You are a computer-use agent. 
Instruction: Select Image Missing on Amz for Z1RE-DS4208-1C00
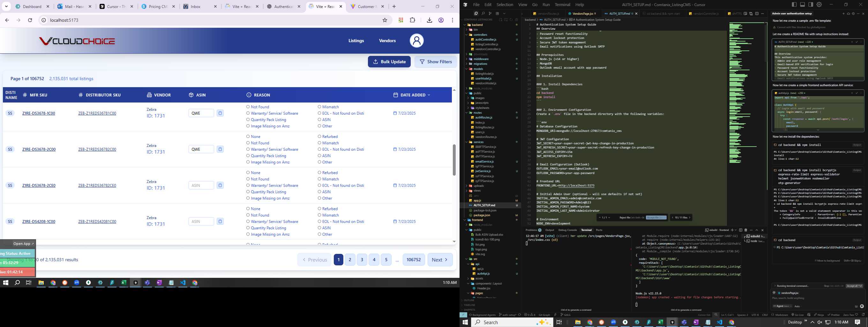tap(248, 234)
